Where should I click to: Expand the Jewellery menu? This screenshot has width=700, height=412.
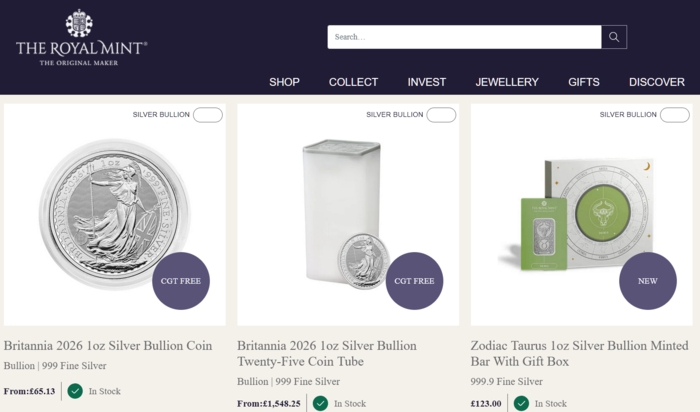(507, 82)
